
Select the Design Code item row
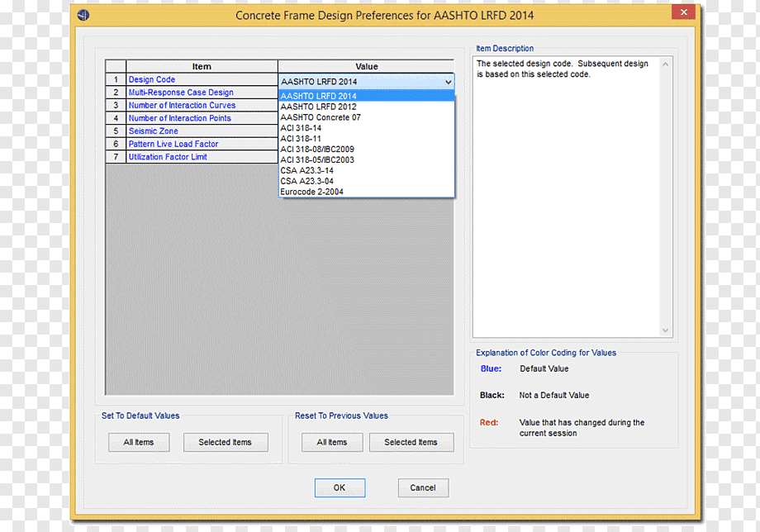coord(202,79)
